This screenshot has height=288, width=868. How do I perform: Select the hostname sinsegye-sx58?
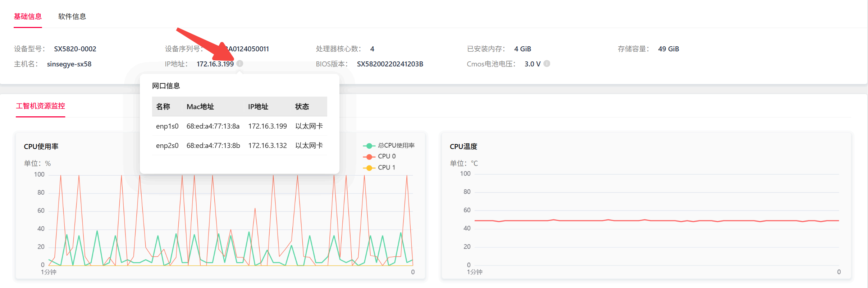point(69,64)
